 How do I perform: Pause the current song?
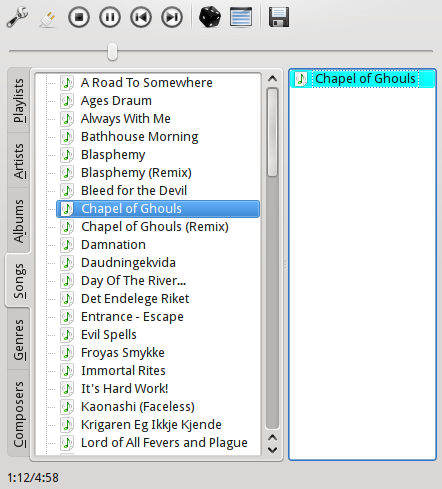(x=110, y=17)
